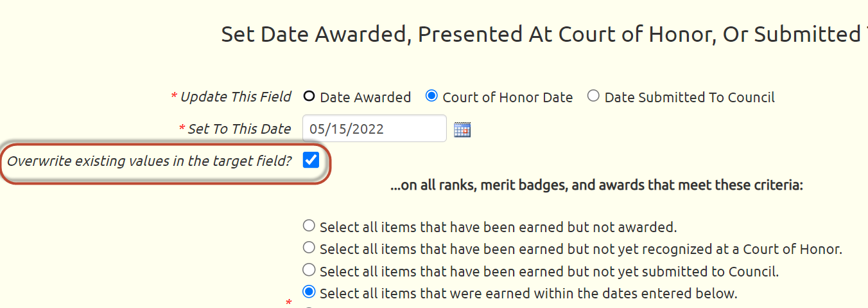Viewport: 868px width, 308px height.
Task: Click the 'Set To This Date' label
Action: (239, 129)
